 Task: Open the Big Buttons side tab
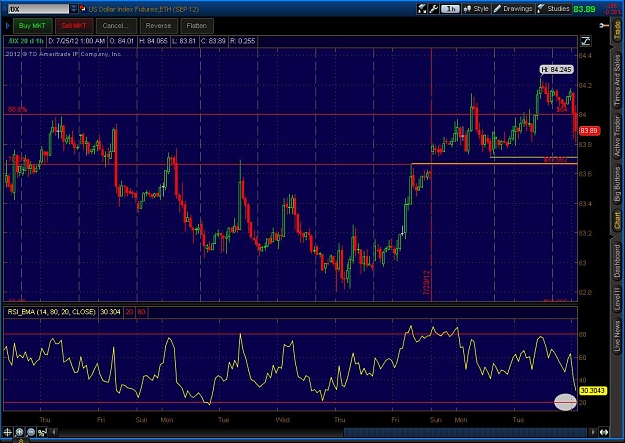(x=617, y=184)
